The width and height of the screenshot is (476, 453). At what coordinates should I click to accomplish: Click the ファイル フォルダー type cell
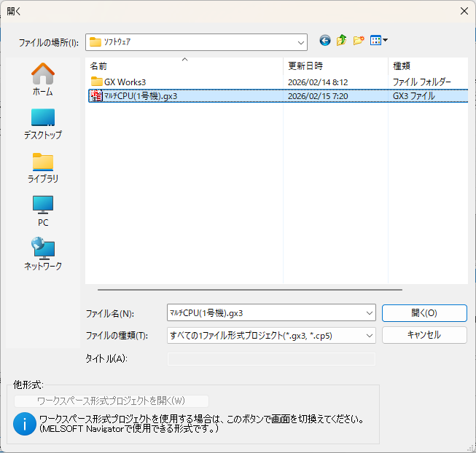click(421, 82)
